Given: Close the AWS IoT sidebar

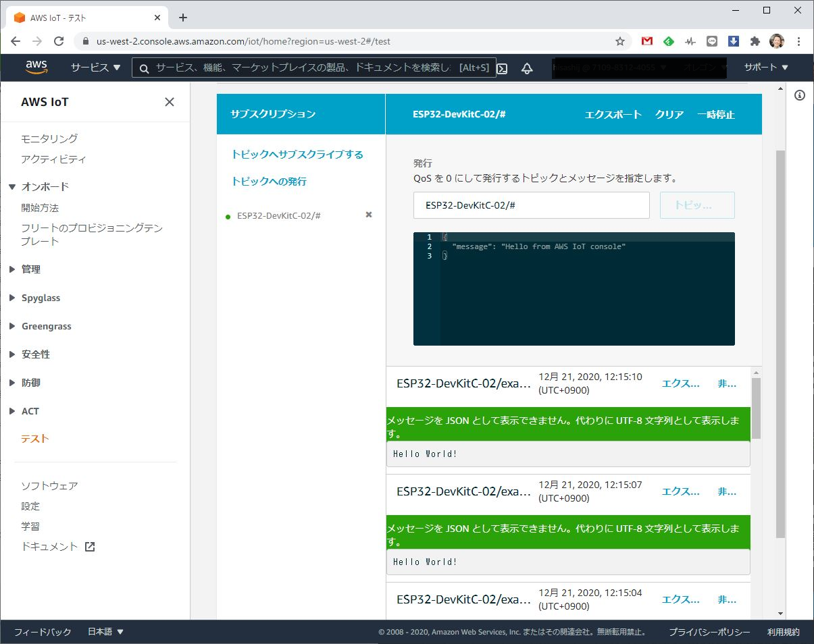Looking at the screenshot, I should [x=170, y=102].
